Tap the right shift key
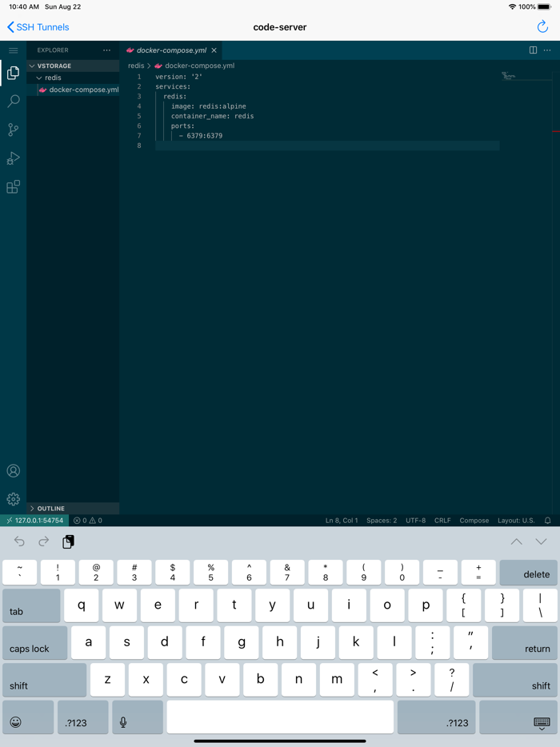The image size is (560, 747). [x=514, y=679]
